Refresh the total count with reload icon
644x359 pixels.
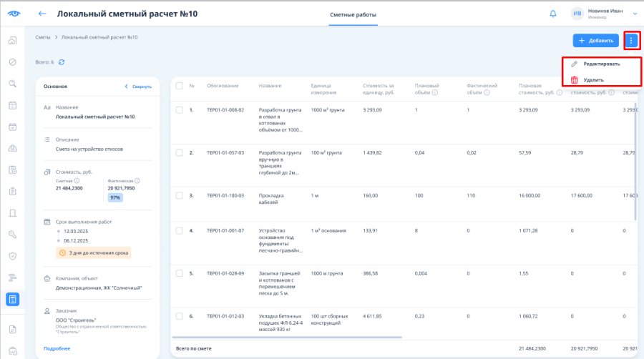[x=62, y=62]
